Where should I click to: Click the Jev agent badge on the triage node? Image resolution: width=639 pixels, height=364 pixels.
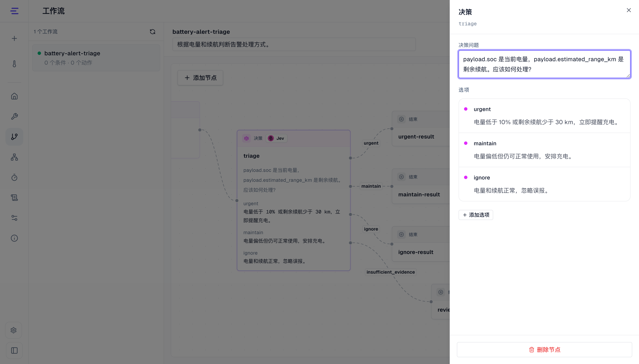click(x=276, y=138)
